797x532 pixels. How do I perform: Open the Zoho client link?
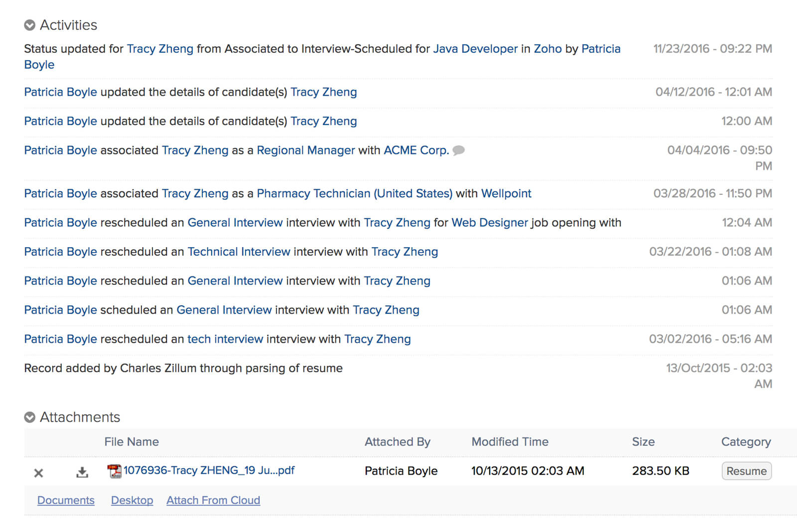click(x=547, y=49)
